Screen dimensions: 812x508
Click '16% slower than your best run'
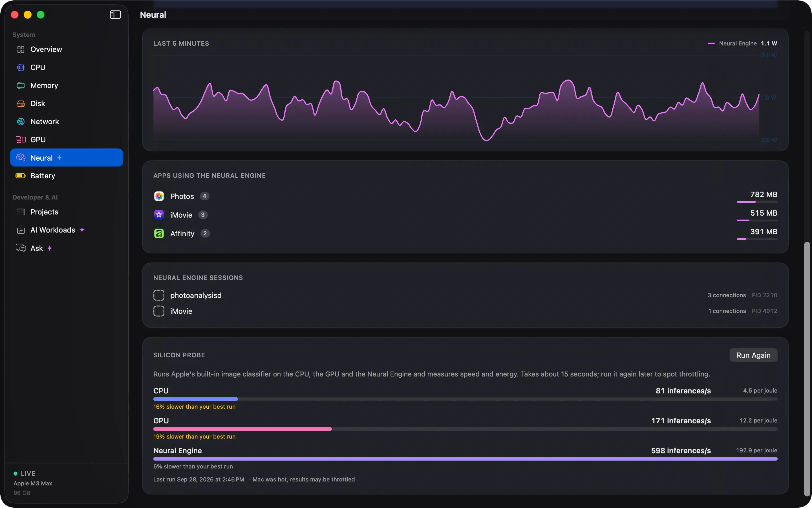tap(194, 407)
